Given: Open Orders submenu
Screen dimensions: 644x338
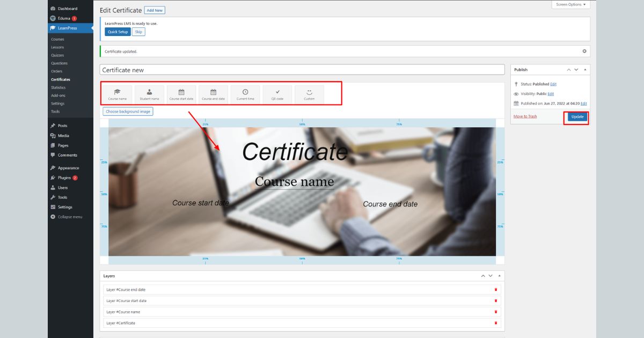Looking at the screenshot, I should tap(56, 71).
